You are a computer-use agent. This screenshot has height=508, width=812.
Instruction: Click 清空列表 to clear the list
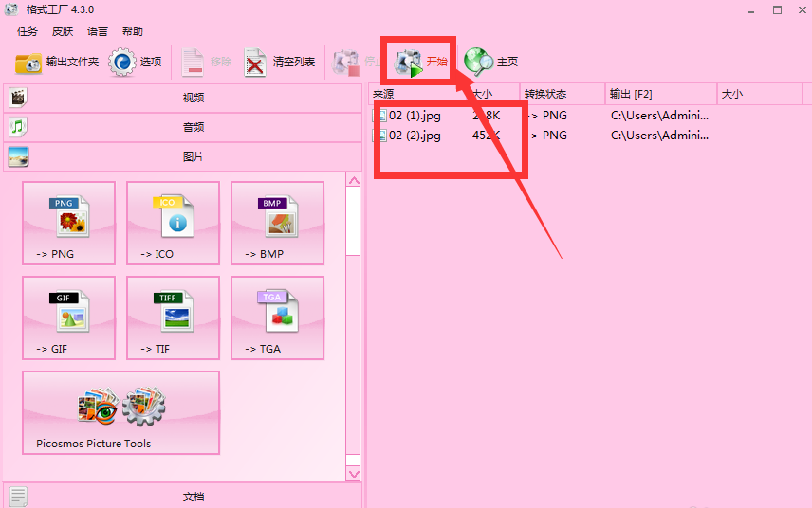point(280,62)
